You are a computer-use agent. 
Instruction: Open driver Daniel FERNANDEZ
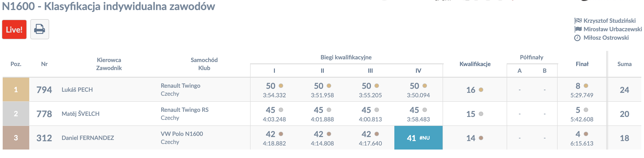(x=88, y=138)
